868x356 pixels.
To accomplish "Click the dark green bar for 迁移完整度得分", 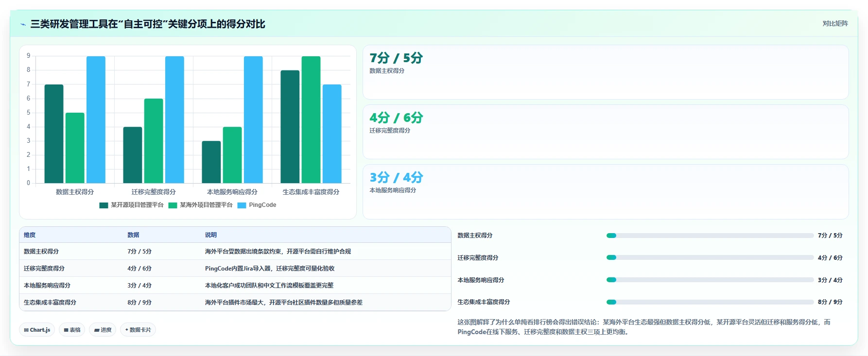I will pyautogui.click(x=133, y=155).
